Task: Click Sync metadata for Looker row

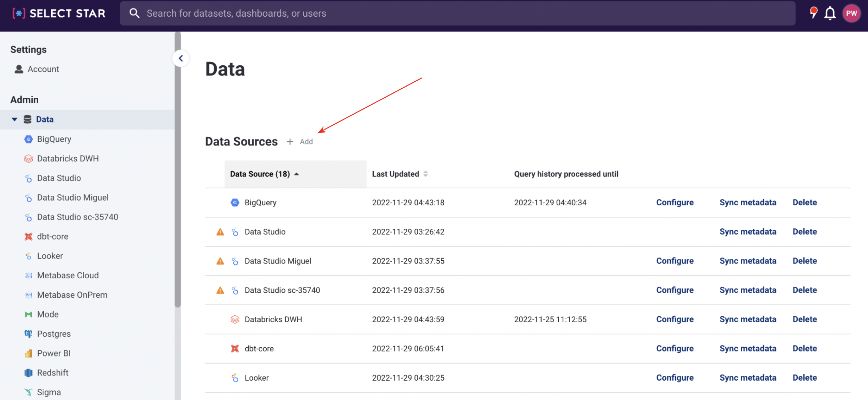Action: pyautogui.click(x=747, y=378)
